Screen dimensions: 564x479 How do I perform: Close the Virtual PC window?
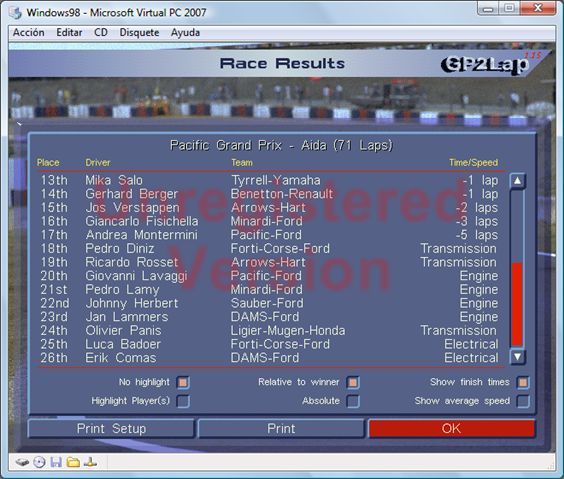(538, 8)
